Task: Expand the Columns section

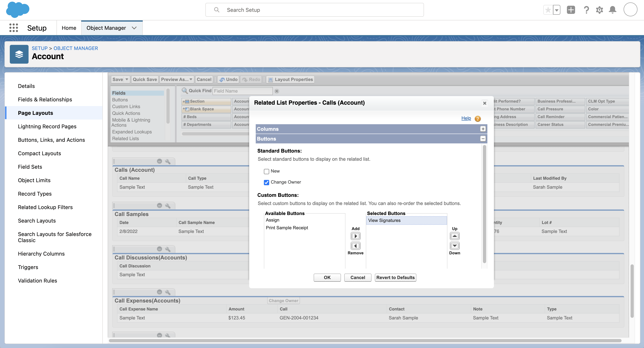Action: point(483,129)
